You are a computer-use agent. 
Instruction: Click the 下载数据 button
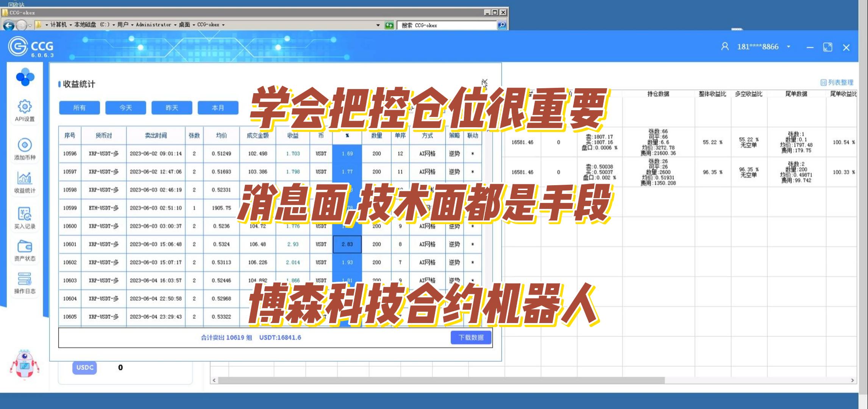[x=471, y=337]
